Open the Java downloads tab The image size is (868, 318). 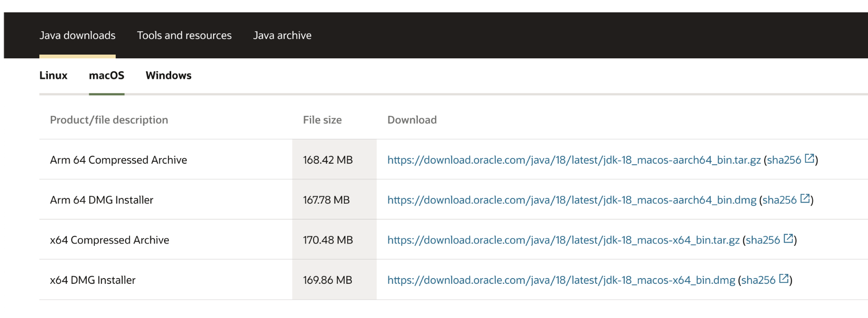pyautogui.click(x=77, y=36)
